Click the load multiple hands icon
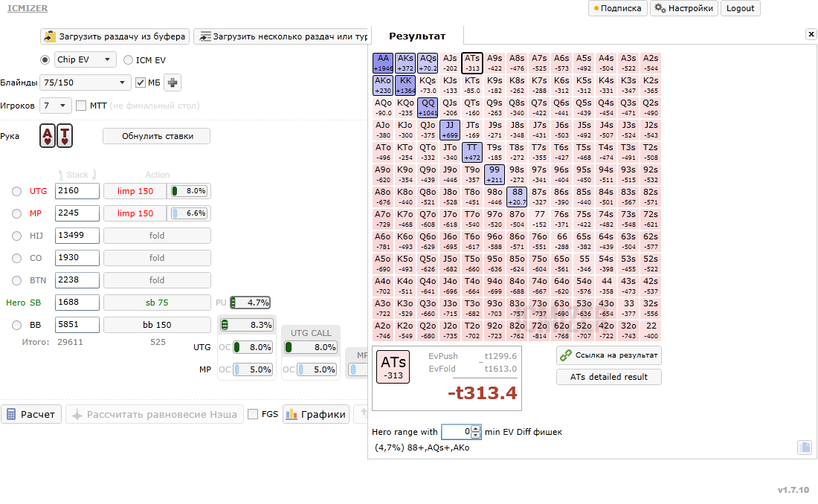 click(205, 36)
